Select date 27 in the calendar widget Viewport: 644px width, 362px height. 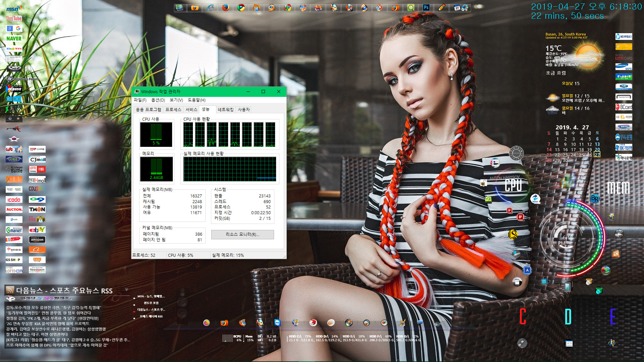pos(597,155)
